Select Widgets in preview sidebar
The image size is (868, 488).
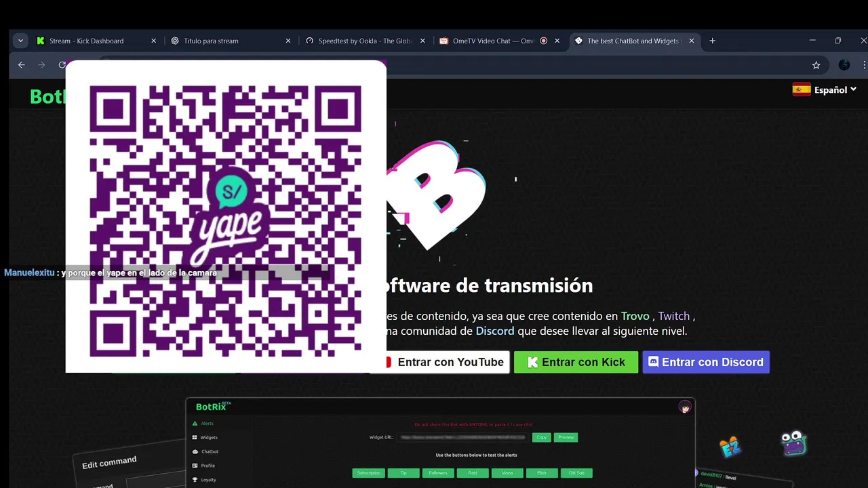(209, 438)
